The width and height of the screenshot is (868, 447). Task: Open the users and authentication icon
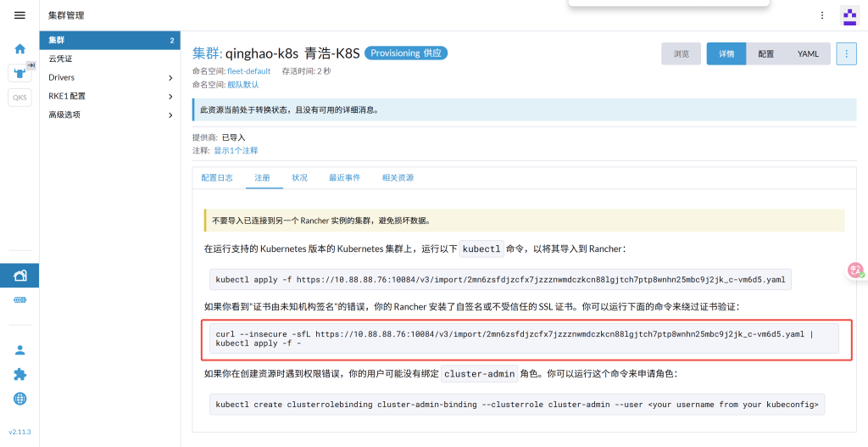click(19, 349)
